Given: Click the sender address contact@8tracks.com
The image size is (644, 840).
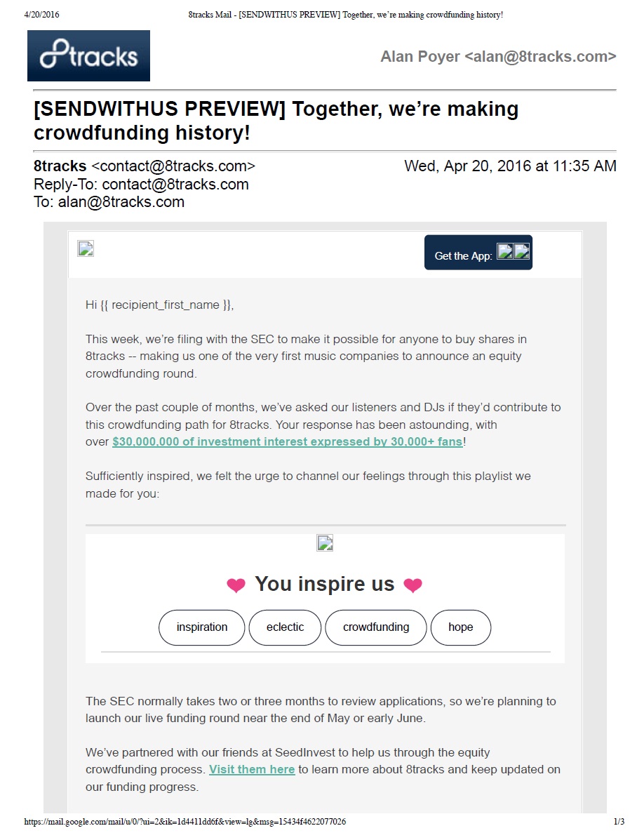Looking at the screenshot, I should pyautogui.click(x=174, y=166).
